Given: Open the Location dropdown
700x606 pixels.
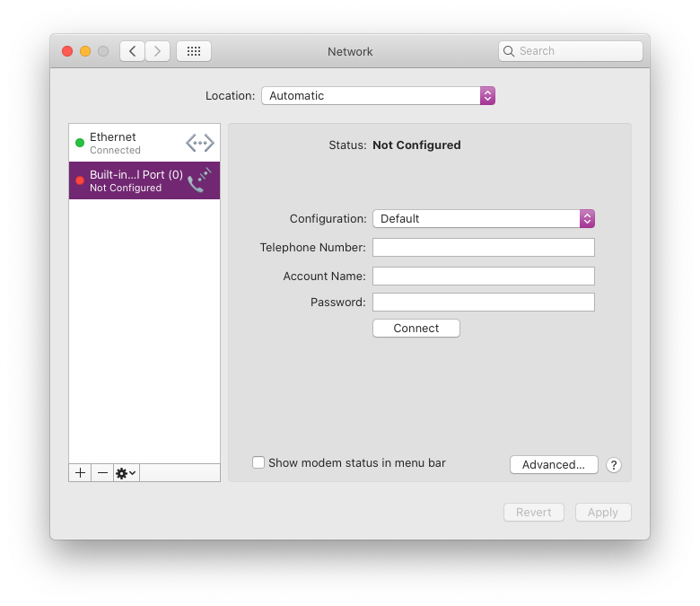Looking at the screenshot, I should click(x=378, y=95).
